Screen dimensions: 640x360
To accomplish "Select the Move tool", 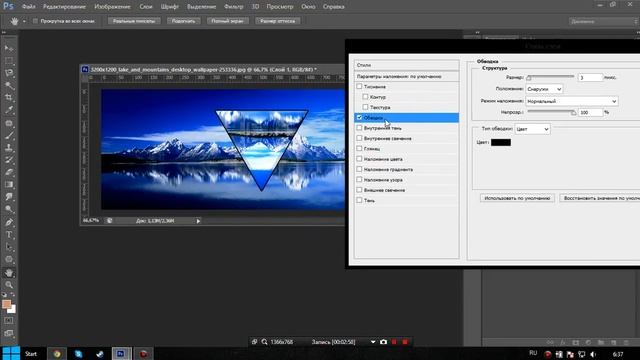I will 9,48.
